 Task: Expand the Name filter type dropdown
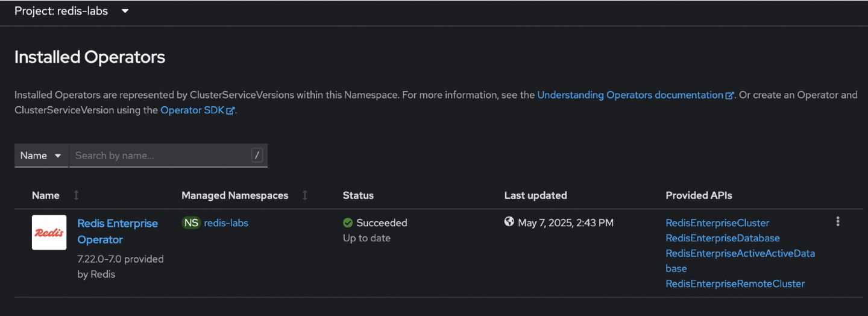(x=41, y=156)
